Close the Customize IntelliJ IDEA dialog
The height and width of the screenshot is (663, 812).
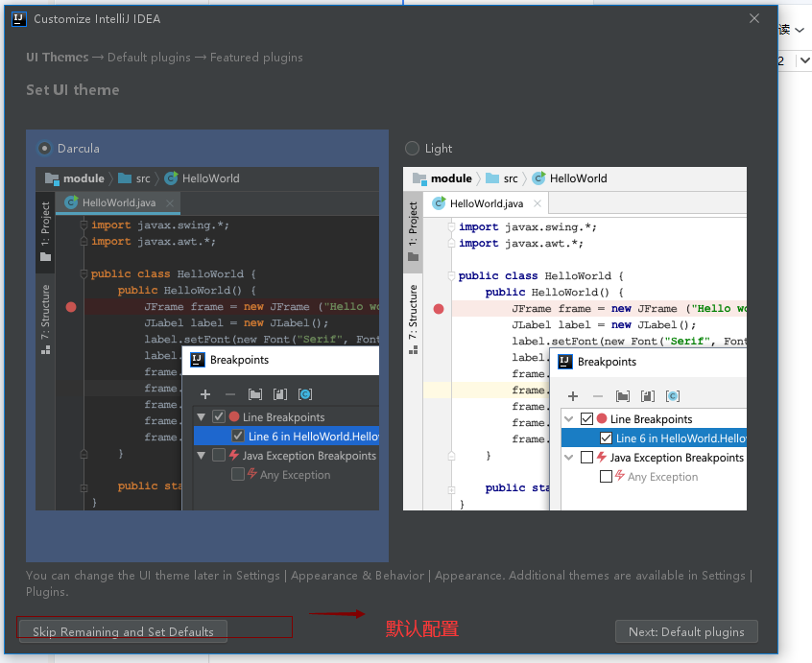754,18
